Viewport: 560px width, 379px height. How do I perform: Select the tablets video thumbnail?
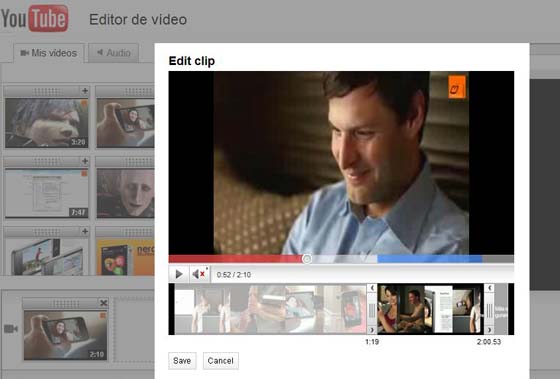46,257
